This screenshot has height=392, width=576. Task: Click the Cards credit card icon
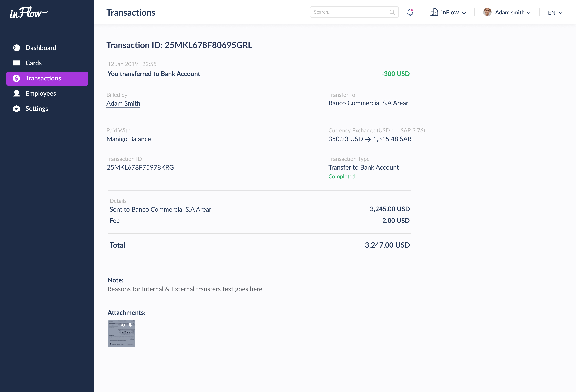16,63
